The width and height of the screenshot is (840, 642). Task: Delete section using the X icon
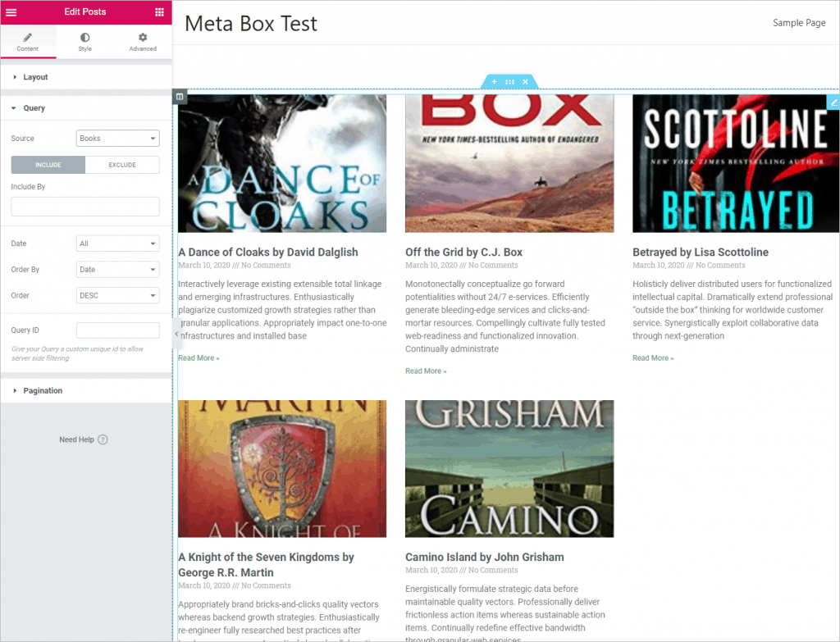(x=525, y=82)
